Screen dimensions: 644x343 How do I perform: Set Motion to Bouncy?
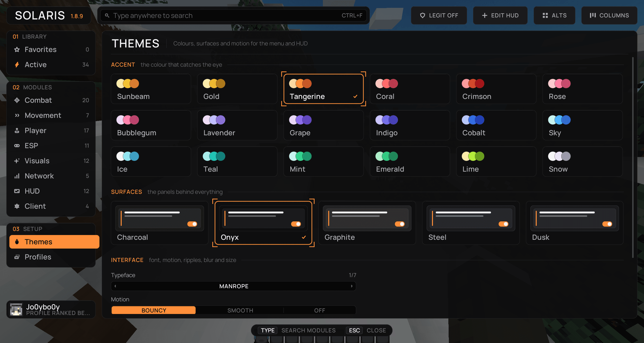pyautogui.click(x=153, y=310)
